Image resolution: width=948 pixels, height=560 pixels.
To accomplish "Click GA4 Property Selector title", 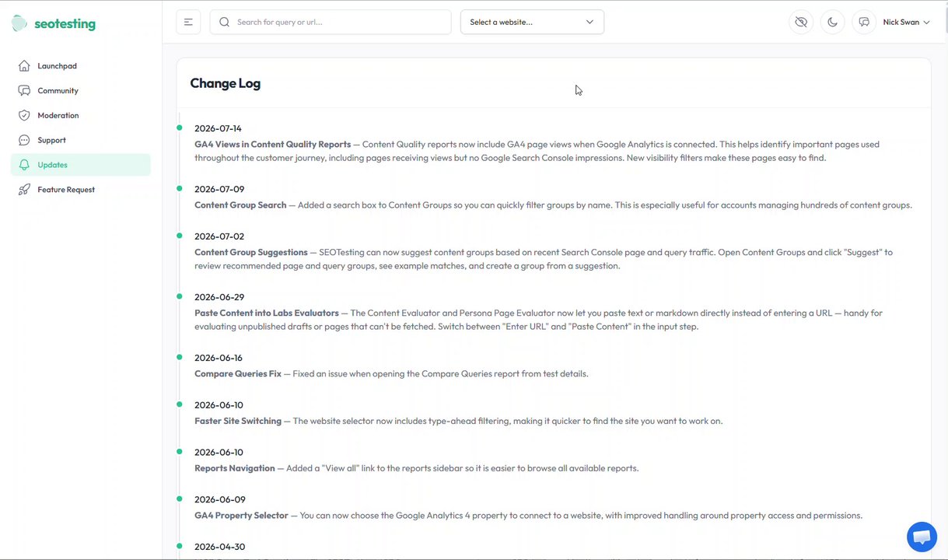I will [x=241, y=515].
